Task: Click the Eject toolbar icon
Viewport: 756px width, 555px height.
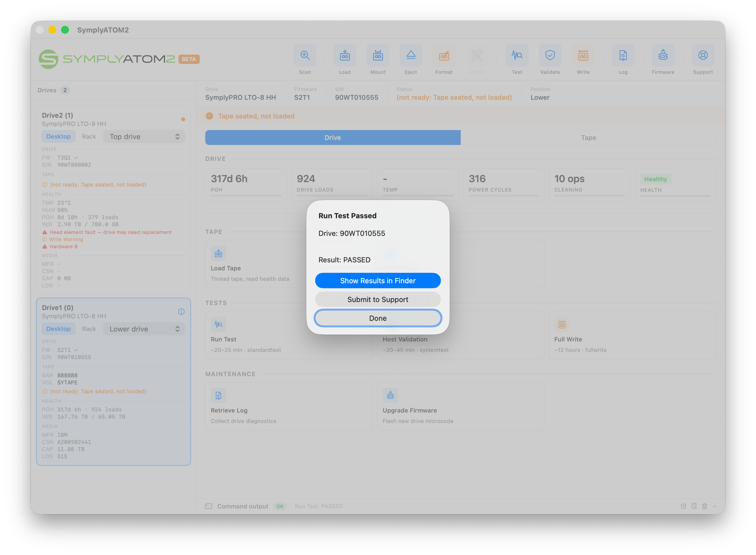Action: [411, 55]
